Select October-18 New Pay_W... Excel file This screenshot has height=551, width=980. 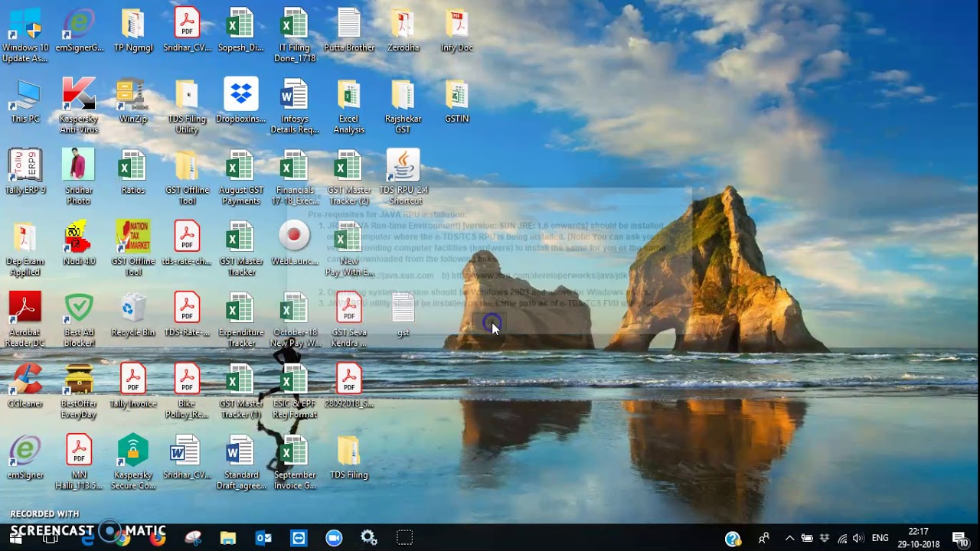click(294, 319)
